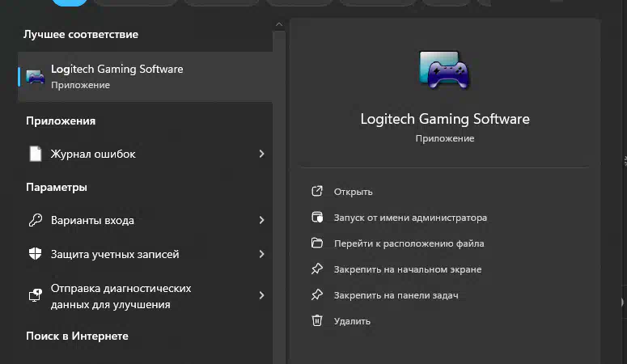
Task: Click the large gamepad icon in details pane
Action: pyautogui.click(x=444, y=70)
